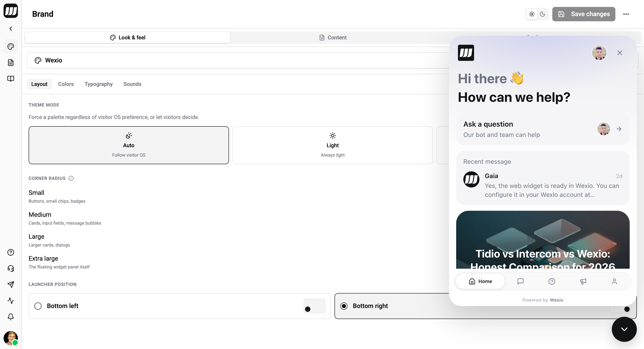Click Save changes button
The height and width of the screenshot is (349, 644).
pyautogui.click(x=584, y=14)
